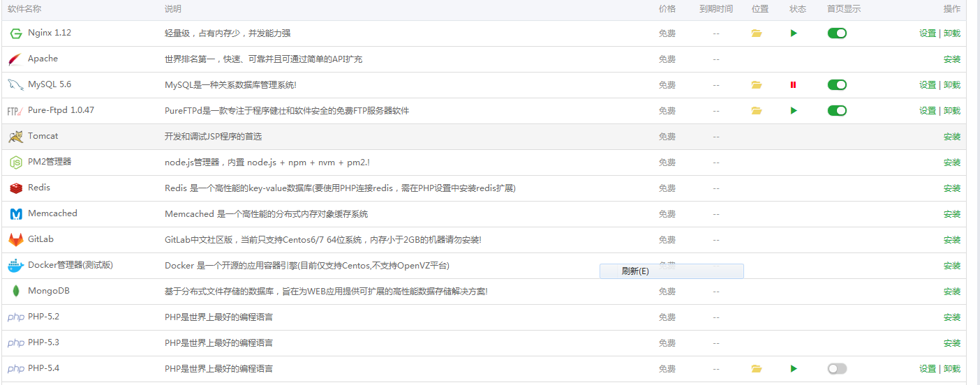Screen dimensions: 980x385
Task: Click Nginx 卸载 uninstall link
Action: point(952,33)
